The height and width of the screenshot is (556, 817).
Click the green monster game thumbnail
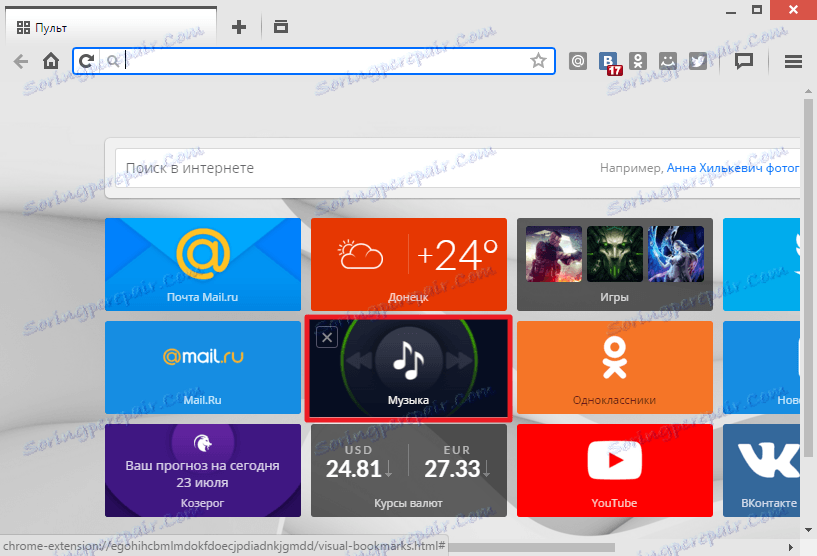pyautogui.click(x=615, y=254)
